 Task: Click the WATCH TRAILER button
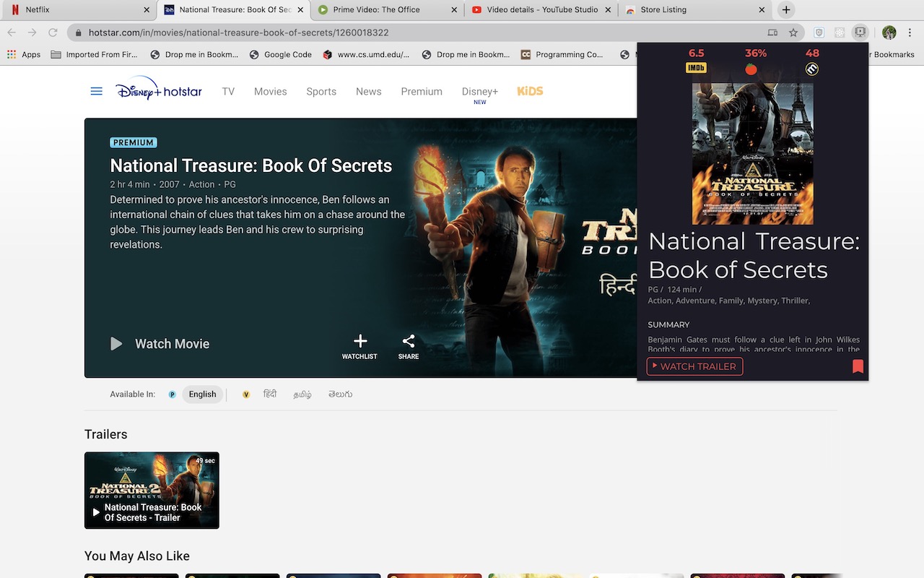(x=694, y=366)
